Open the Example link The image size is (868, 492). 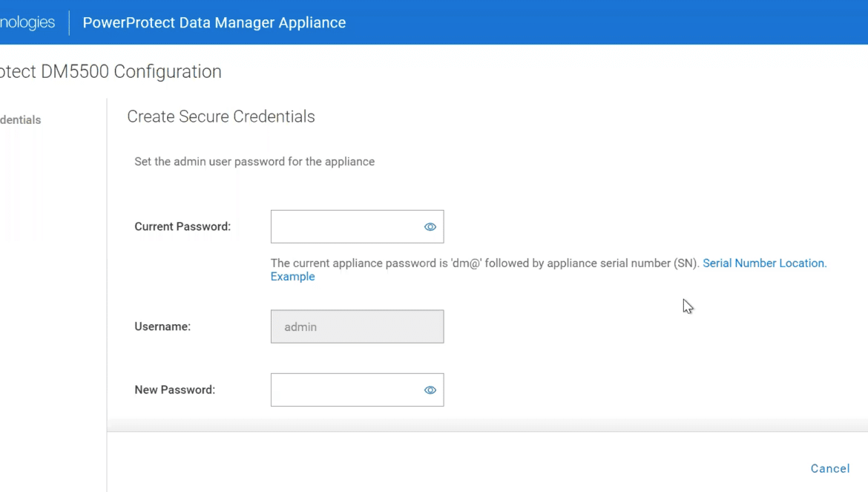pyautogui.click(x=293, y=277)
